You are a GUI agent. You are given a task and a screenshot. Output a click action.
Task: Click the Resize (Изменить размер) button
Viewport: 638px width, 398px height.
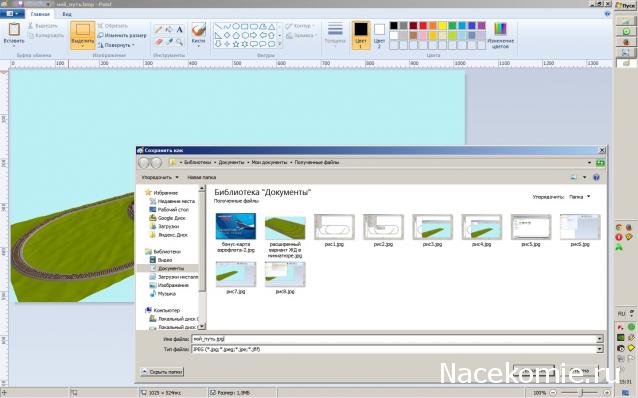point(122,35)
